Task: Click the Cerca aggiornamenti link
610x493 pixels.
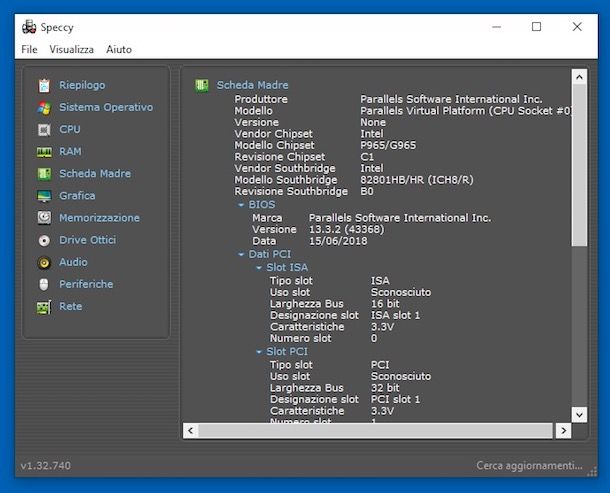Action: pyautogui.click(x=528, y=466)
